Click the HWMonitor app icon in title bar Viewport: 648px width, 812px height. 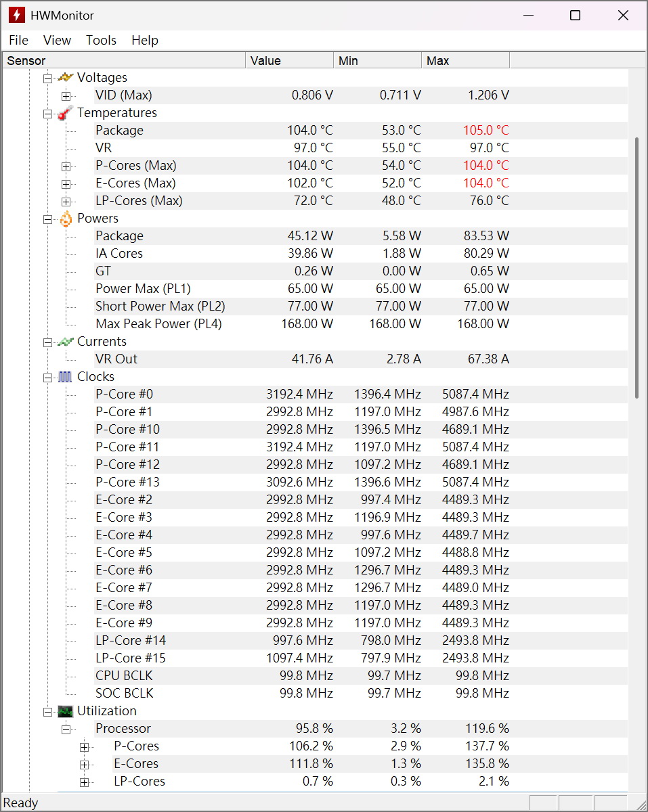pos(16,15)
